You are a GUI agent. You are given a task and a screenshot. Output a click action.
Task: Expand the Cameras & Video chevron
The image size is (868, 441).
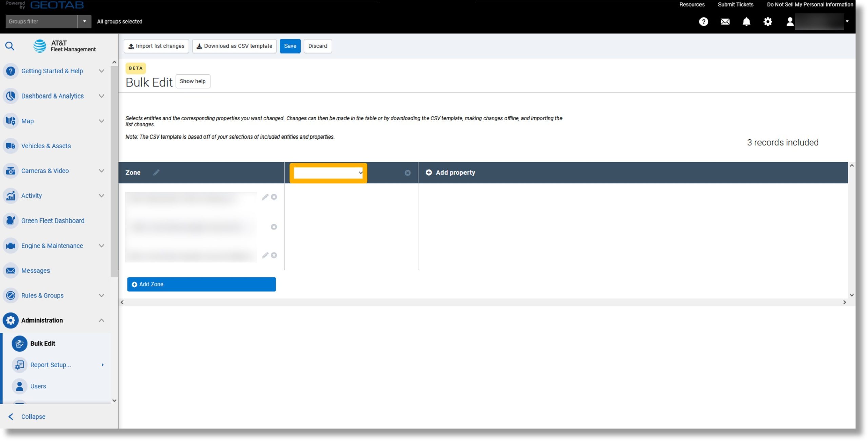[x=101, y=171]
